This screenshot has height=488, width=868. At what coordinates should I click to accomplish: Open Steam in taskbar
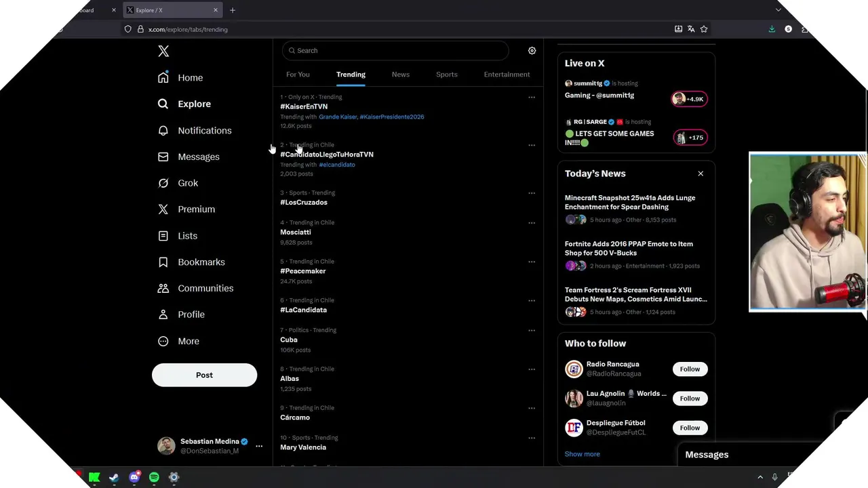114,477
